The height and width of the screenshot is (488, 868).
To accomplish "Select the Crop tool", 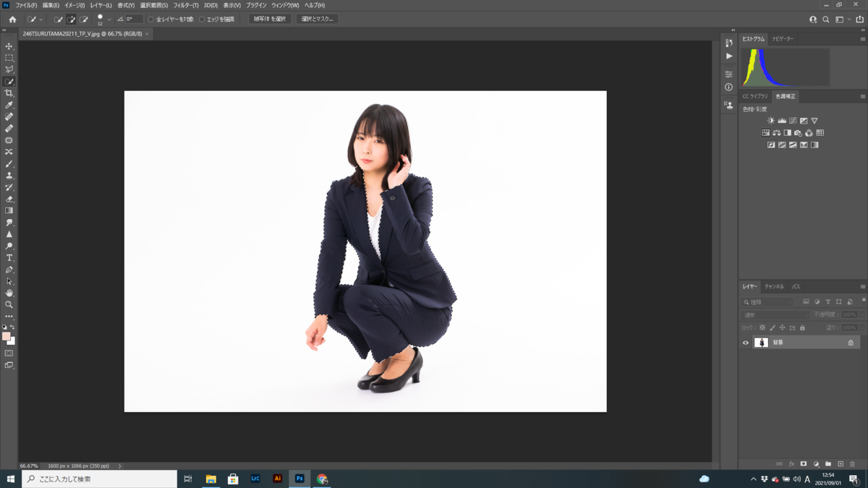I will coord(9,93).
